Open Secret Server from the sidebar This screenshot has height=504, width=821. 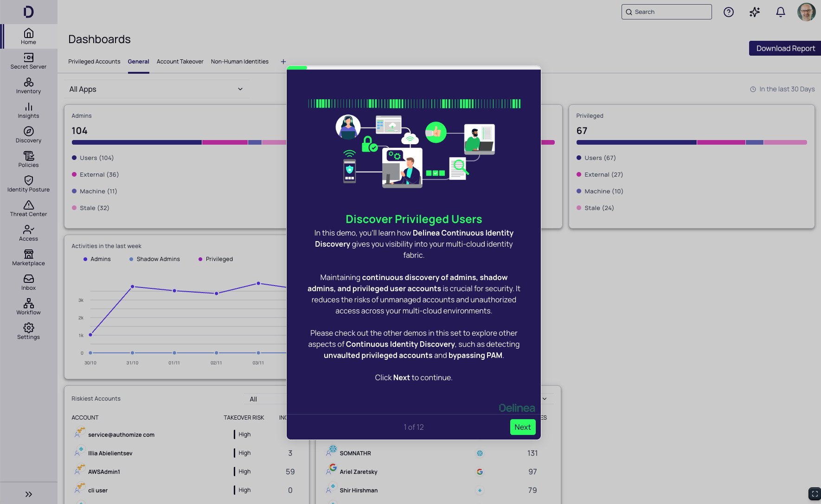pos(28,61)
